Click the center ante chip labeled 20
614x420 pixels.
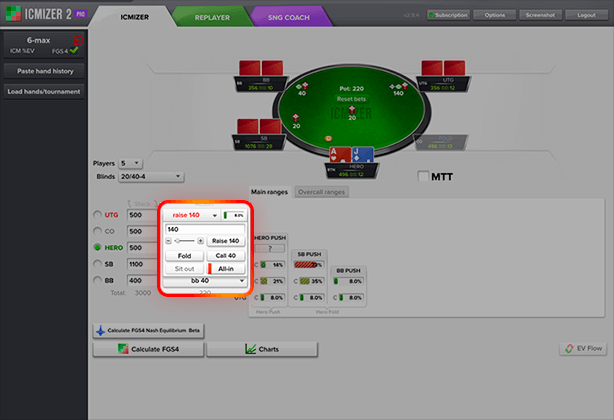[352, 110]
